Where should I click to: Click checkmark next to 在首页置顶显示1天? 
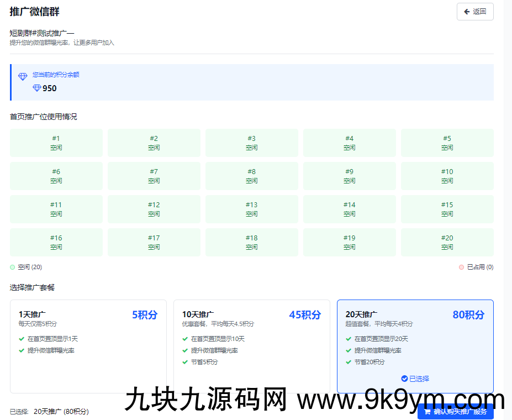pos(22,339)
